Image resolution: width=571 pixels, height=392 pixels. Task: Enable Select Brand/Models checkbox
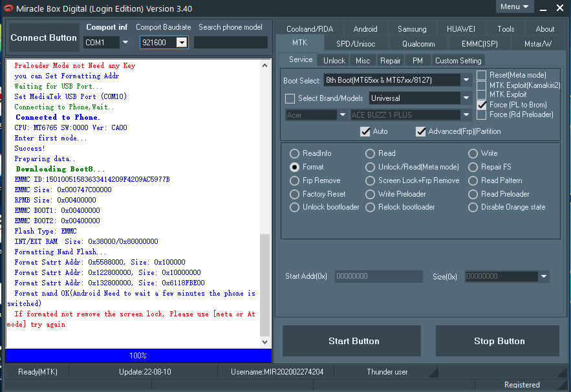click(290, 98)
